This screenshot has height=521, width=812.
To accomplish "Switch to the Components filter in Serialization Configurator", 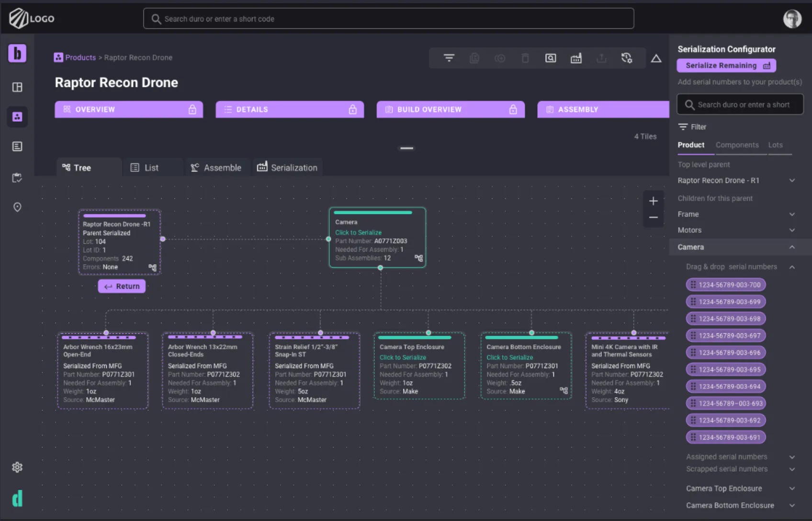I will [x=737, y=145].
